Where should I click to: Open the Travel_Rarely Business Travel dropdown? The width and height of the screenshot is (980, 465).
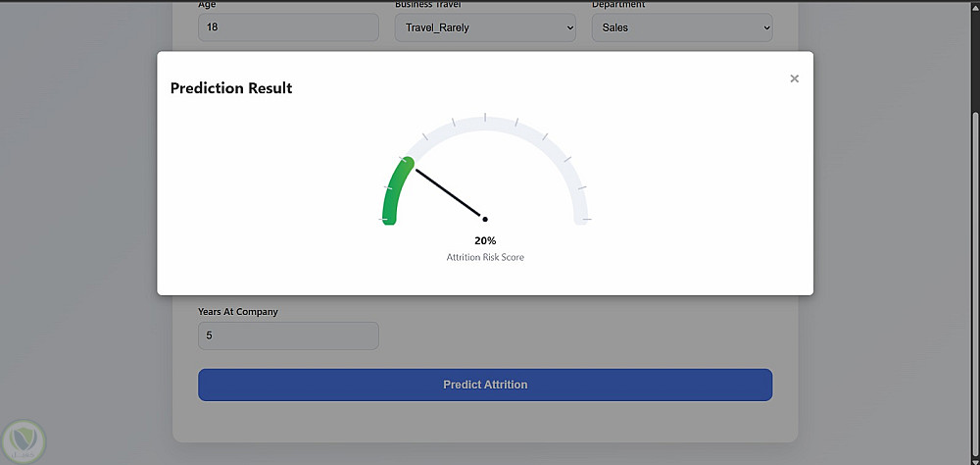tap(485, 27)
